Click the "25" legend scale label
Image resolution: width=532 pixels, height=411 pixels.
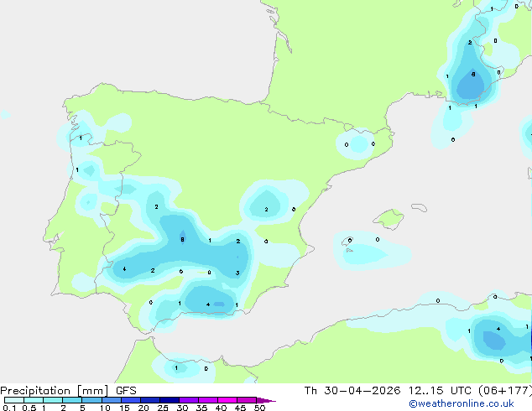tap(163, 408)
